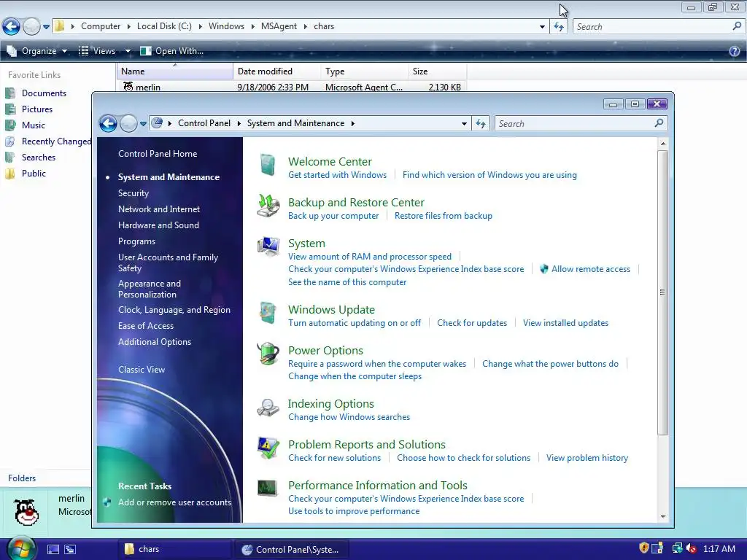Go back in the chars Explorer window
The height and width of the screenshot is (560, 747).
click(x=12, y=27)
